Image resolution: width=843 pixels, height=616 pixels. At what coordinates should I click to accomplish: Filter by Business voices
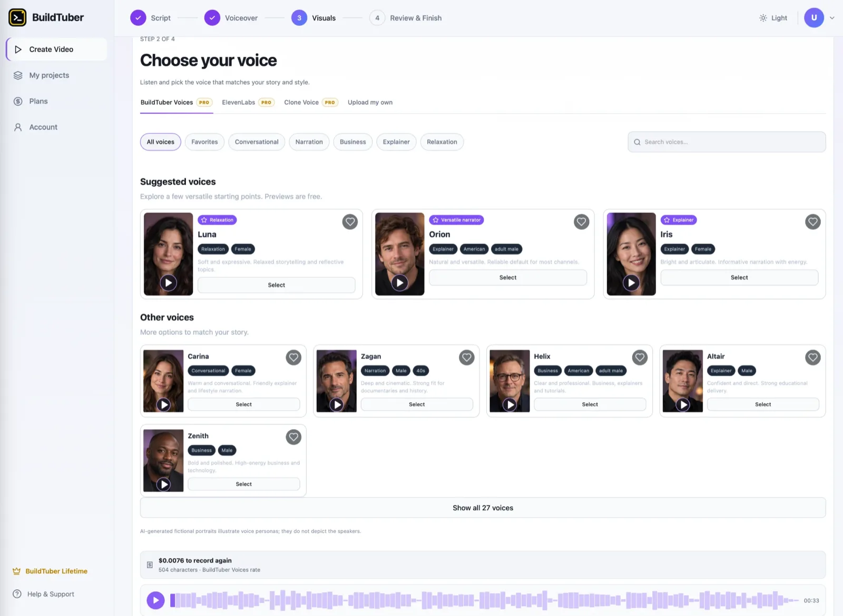[x=353, y=142]
